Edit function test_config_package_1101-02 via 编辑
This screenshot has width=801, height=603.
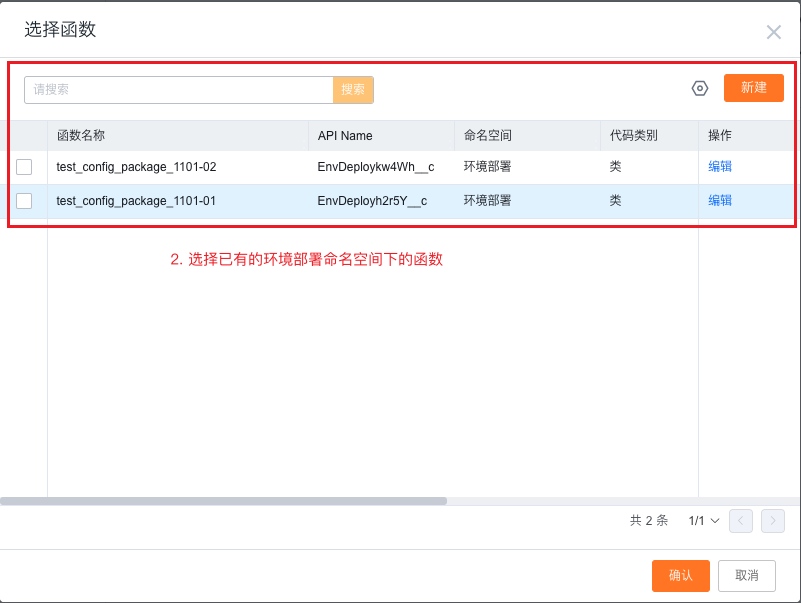coord(720,167)
